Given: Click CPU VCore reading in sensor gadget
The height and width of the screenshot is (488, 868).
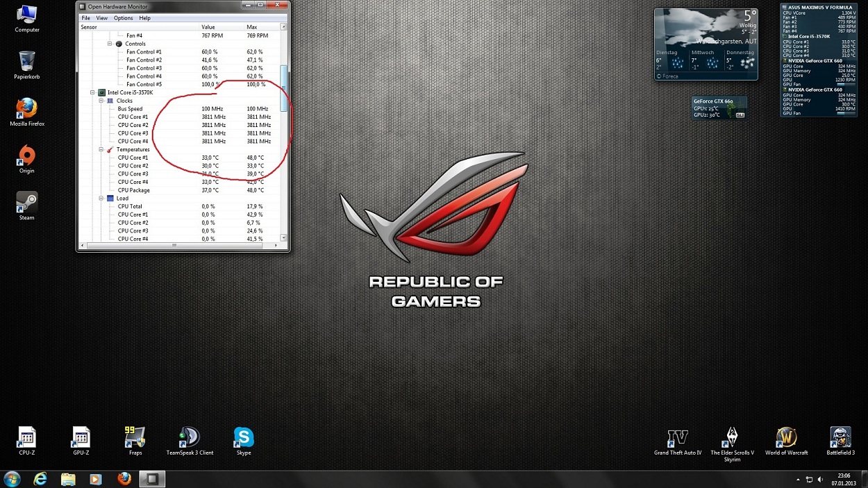Looking at the screenshot, I should 819,12.
